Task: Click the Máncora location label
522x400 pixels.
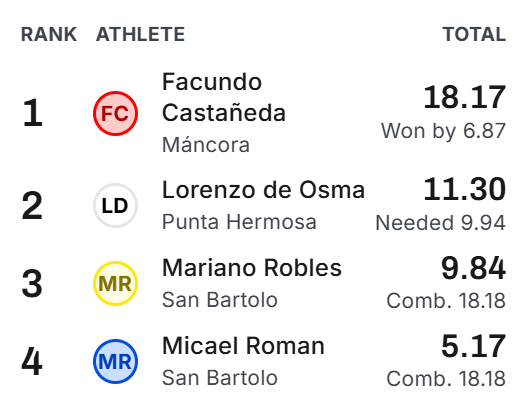Action: click(x=206, y=145)
